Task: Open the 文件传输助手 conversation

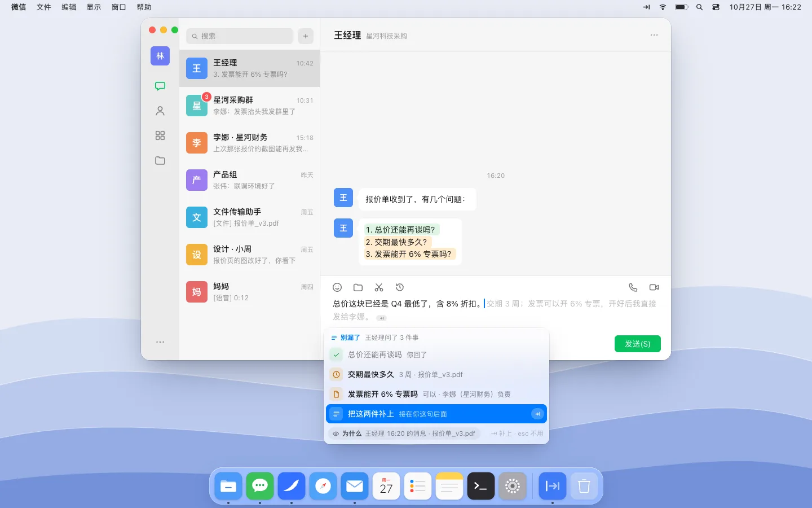Action: pyautogui.click(x=250, y=217)
